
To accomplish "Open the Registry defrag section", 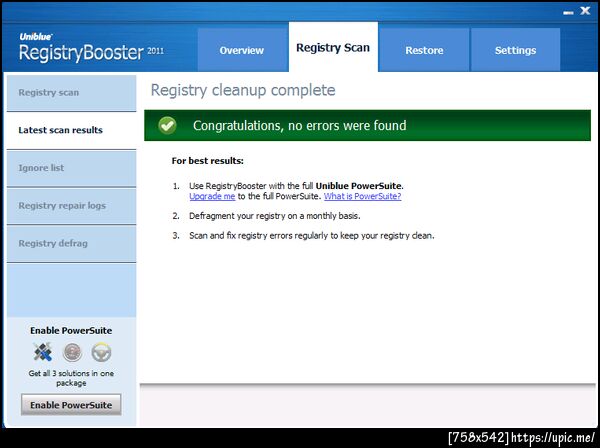I will [x=71, y=243].
